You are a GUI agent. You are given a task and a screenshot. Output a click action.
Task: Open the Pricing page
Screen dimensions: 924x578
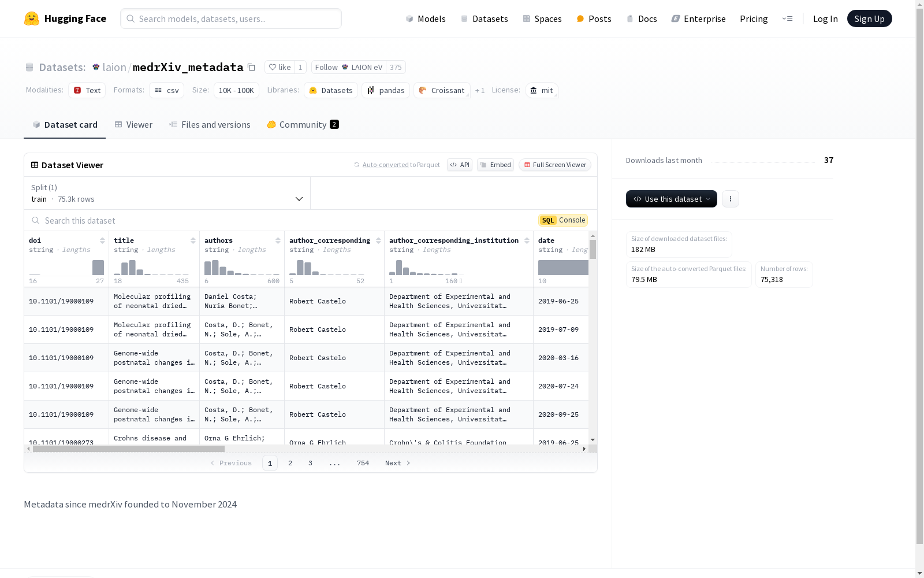point(754,18)
